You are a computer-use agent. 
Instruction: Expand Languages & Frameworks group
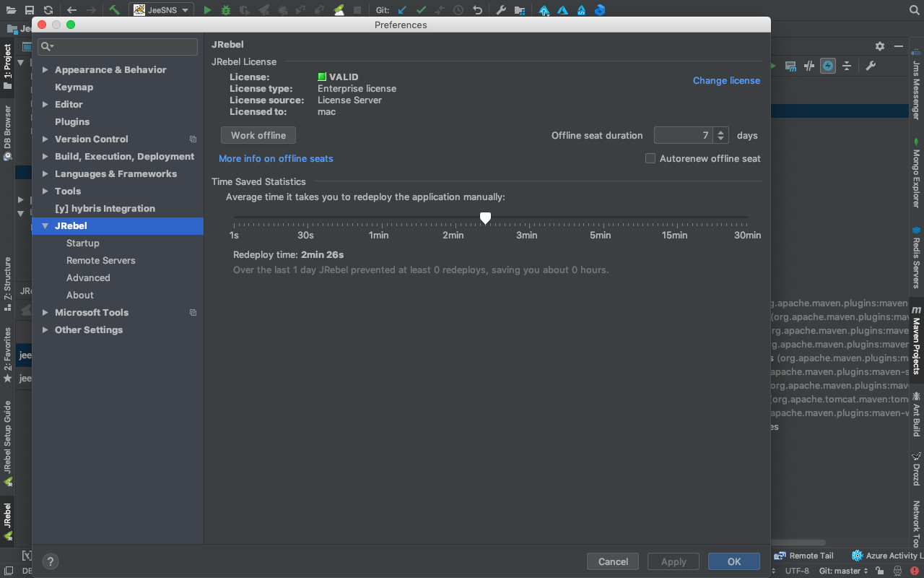45,173
